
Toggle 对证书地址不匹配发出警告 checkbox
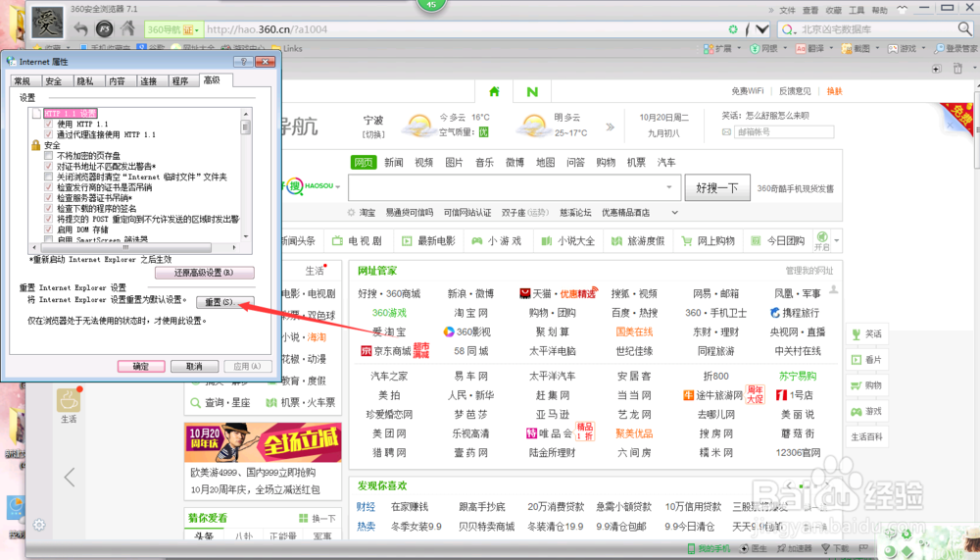tap(49, 167)
